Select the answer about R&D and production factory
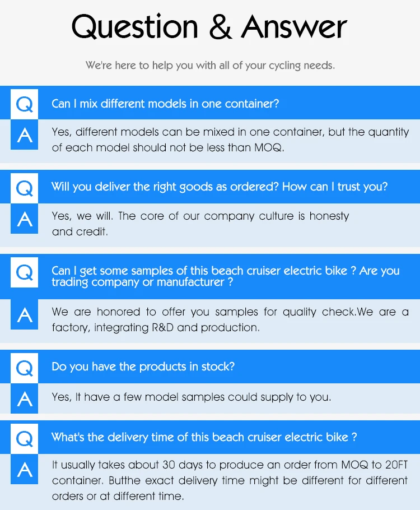The height and width of the screenshot is (510, 420). click(230, 319)
